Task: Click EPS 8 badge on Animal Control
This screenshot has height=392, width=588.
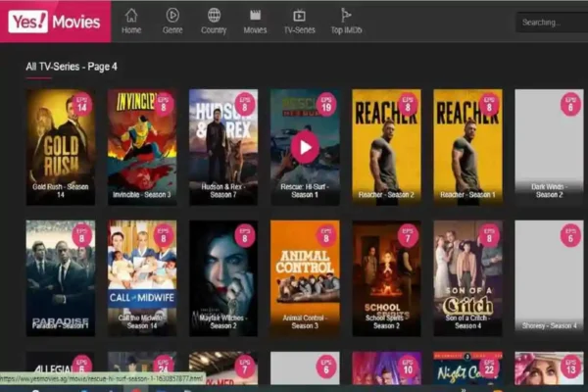Action: (x=326, y=235)
